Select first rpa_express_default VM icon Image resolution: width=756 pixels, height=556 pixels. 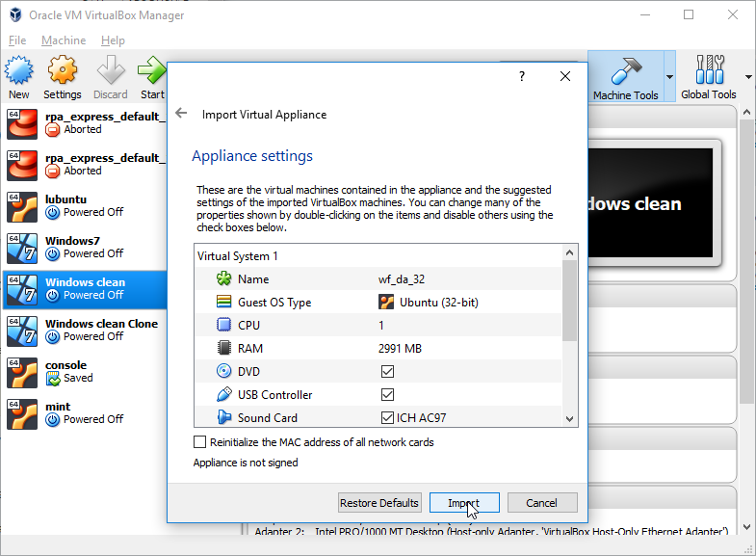[x=22, y=124]
